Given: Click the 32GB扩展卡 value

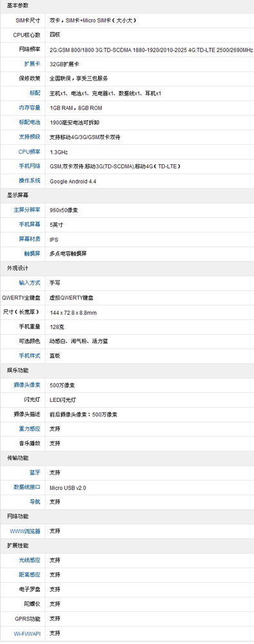Looking at the screenshot, I should coord(64,64).
